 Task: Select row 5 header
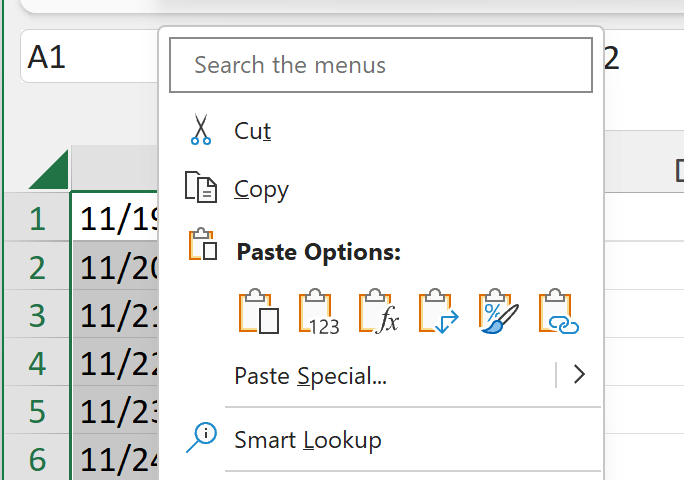(x=37, y=412)
